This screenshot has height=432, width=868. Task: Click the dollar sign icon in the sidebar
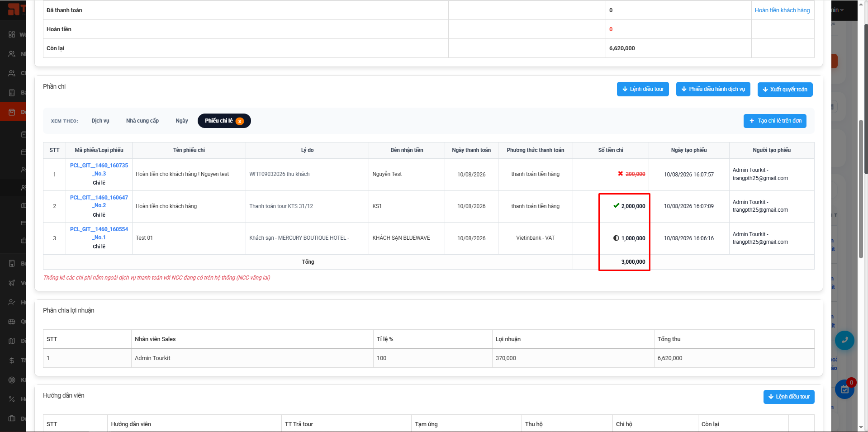(x=12, y=361)
